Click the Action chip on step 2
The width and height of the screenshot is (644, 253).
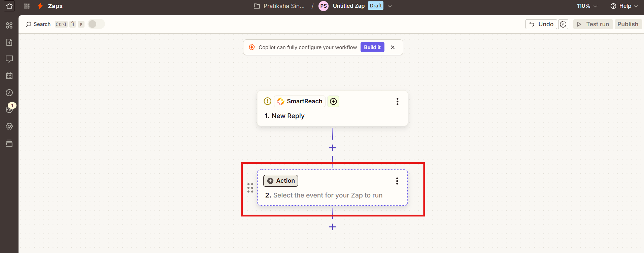pos(281,181)
